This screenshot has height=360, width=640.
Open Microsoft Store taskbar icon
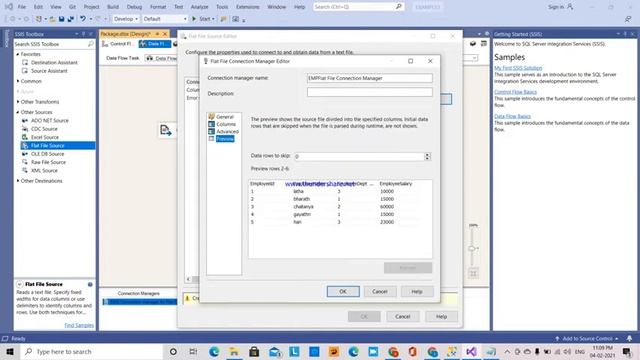coord(254,351)
